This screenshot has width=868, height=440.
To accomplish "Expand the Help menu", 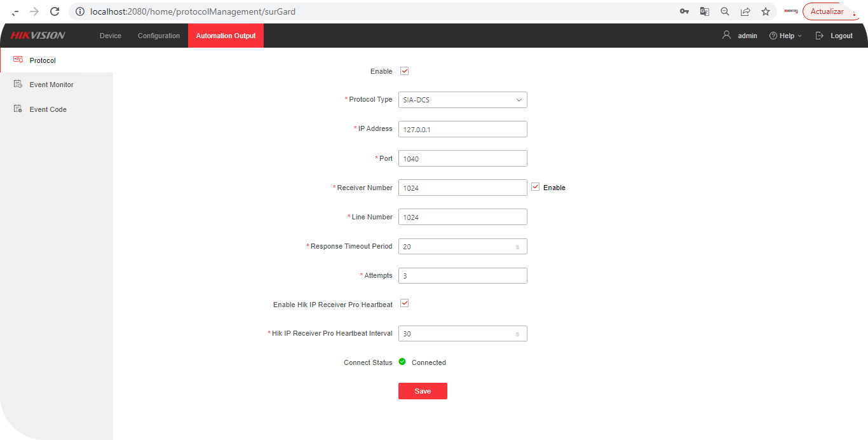I will [x=785, y=36].
